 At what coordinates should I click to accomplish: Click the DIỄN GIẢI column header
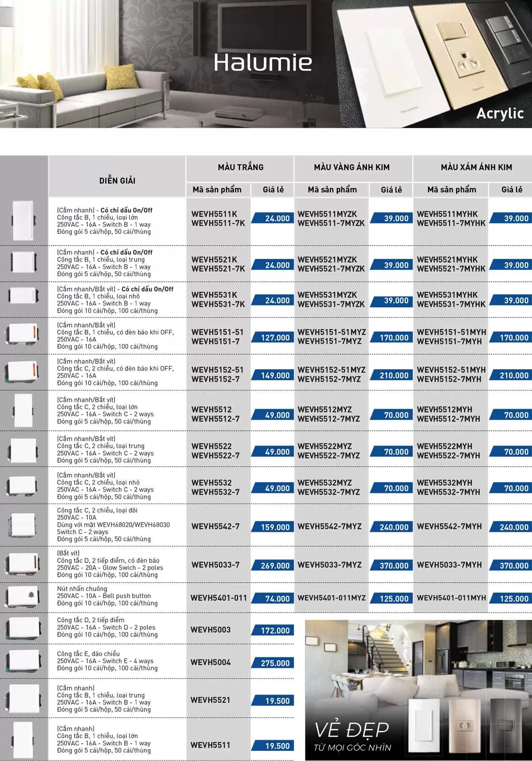coord(117,180)
